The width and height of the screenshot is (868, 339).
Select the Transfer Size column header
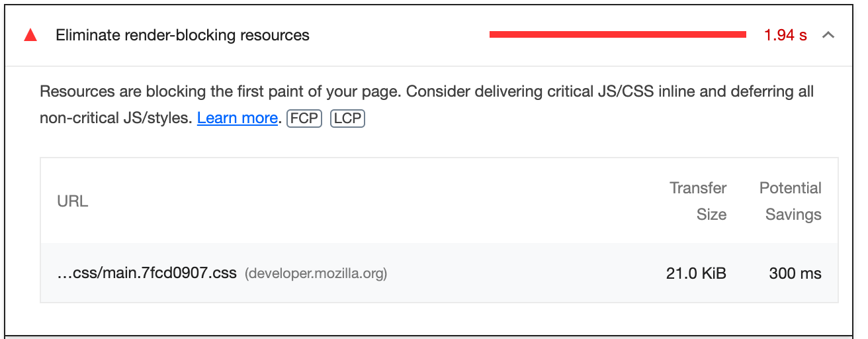click(x=698, y=201)
